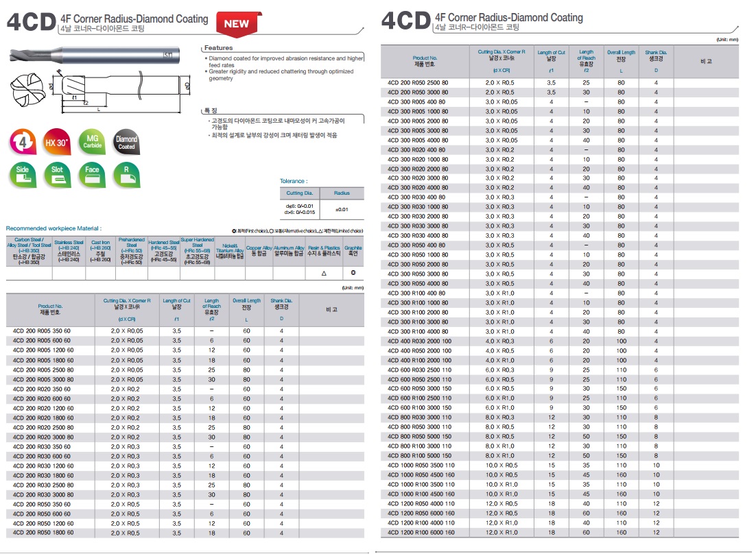The width and height of the screenshot is (756, 554).
Task: Select the Aluminum Alloy material column header
Action: (290, 251)
